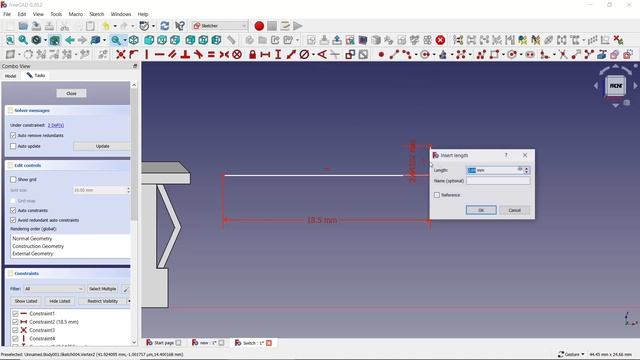Open the draw style dropdown arrow
The height and width of the screenshot is (360, 640).
click(x=45, y=40)
